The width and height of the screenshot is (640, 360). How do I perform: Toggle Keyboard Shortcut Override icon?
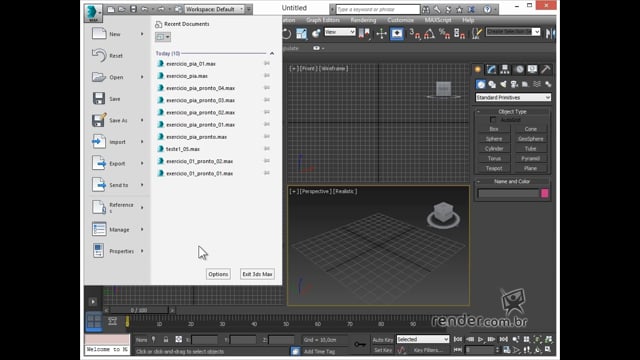397,33
